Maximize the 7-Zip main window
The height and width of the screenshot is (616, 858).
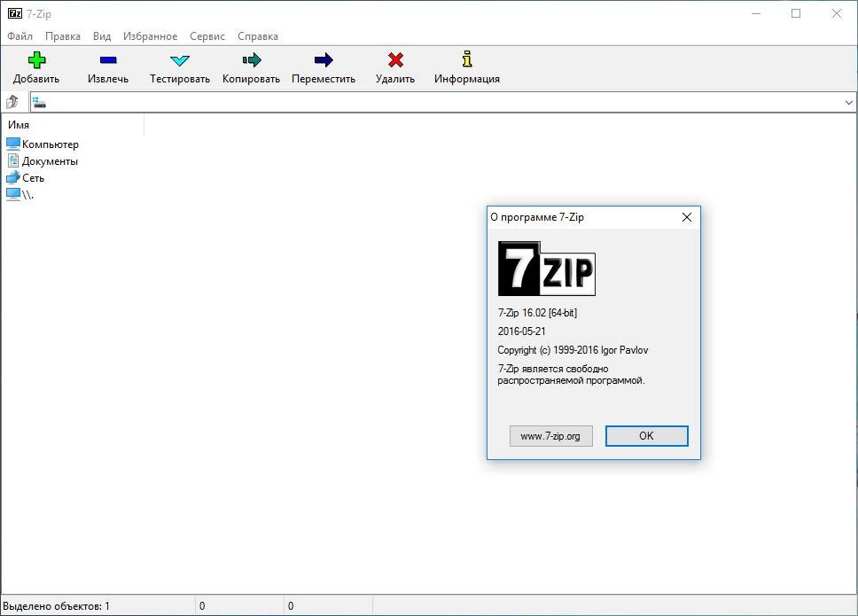(x=796, y=13)
